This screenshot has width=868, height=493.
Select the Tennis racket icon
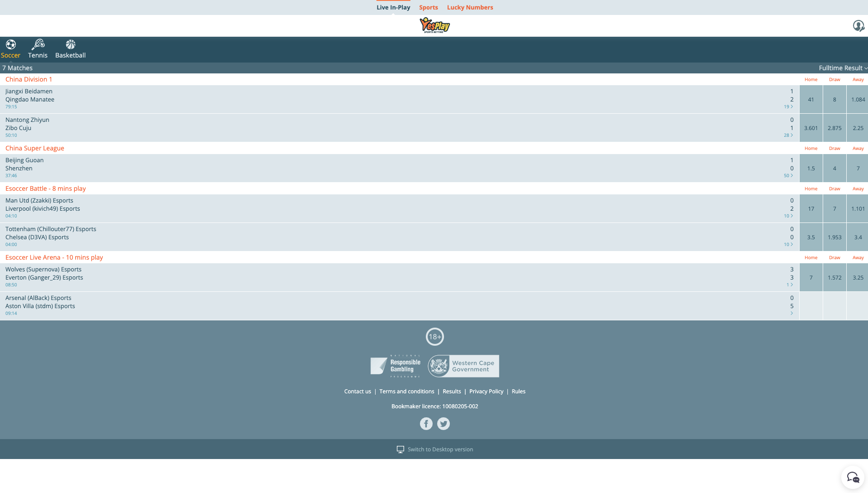pyautogui.click(x=38, y=44)
